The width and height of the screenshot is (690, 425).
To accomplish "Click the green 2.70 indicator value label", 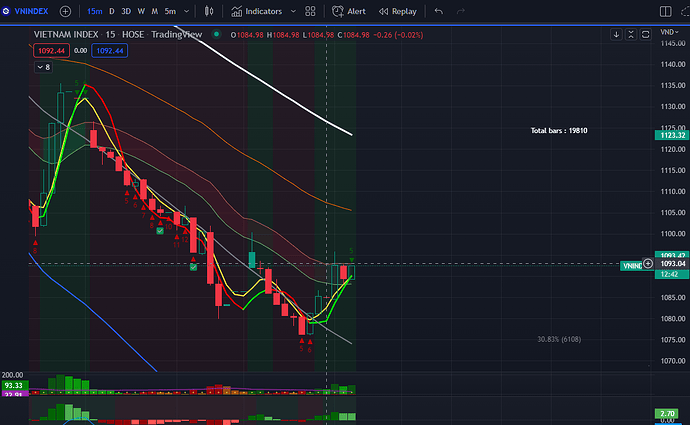I will click(667, 414).
